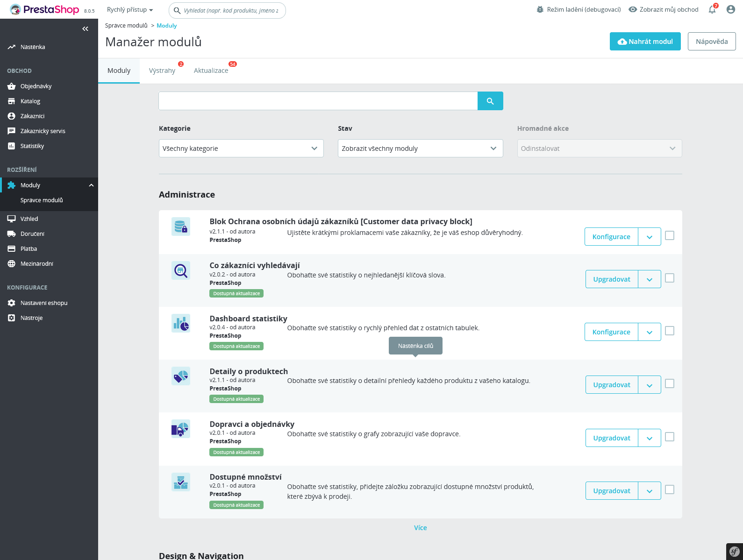
Task: Switch to the Výstrahy tab
Action: pos(162,71)
